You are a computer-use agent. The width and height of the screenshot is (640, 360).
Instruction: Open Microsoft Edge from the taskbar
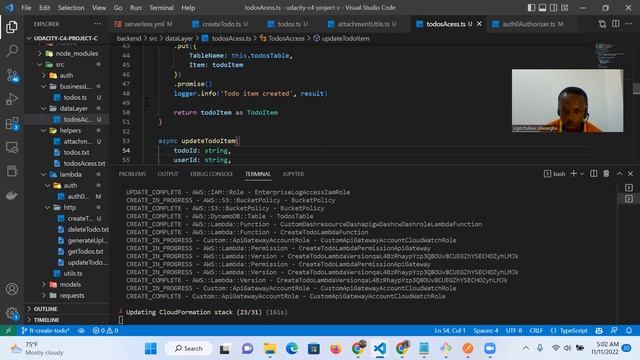tap(291, 348)
